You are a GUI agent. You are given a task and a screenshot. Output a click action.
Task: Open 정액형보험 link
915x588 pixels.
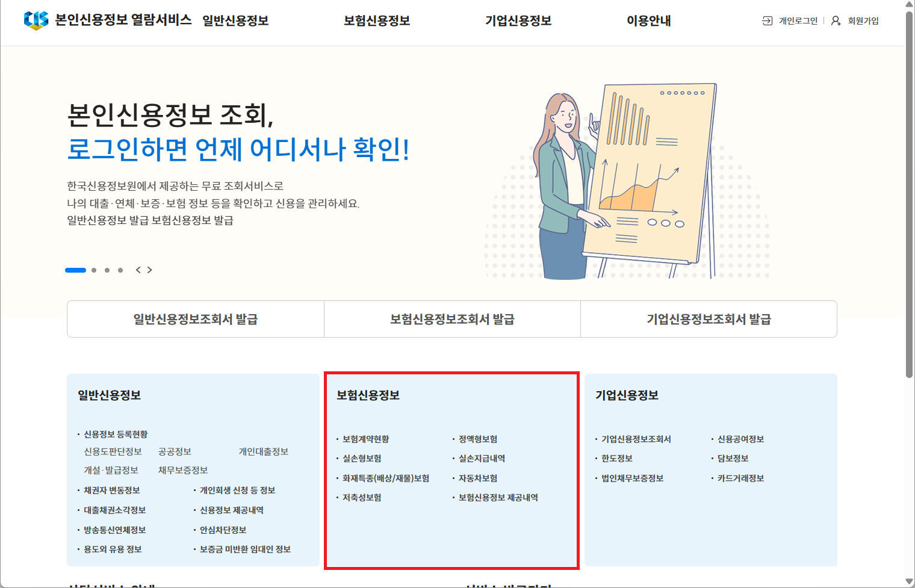(478, 439)
